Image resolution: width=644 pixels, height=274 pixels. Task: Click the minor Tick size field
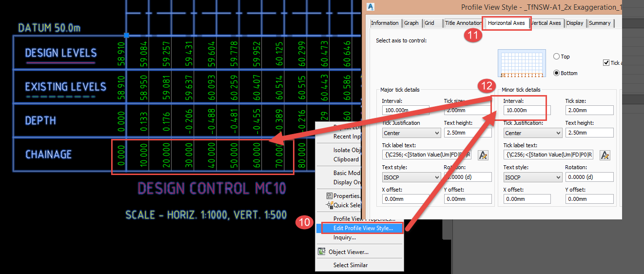[589, 110]
